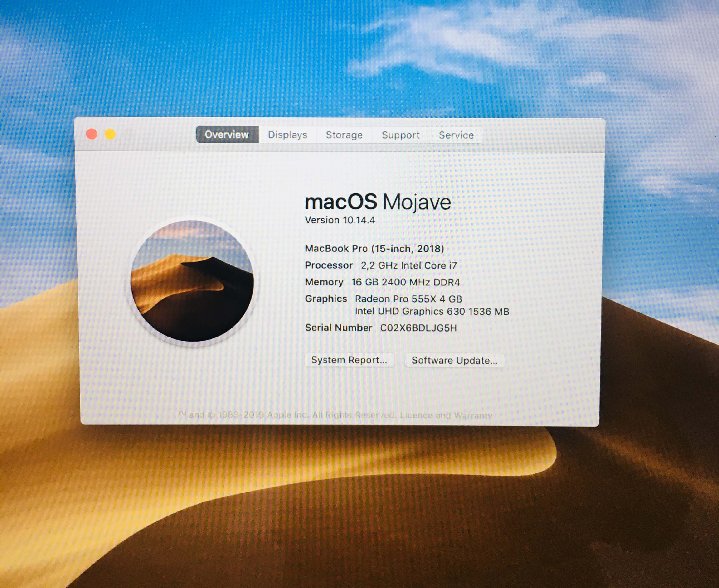Click the serial number C02X6BDLJG5H

pos(418,328)
